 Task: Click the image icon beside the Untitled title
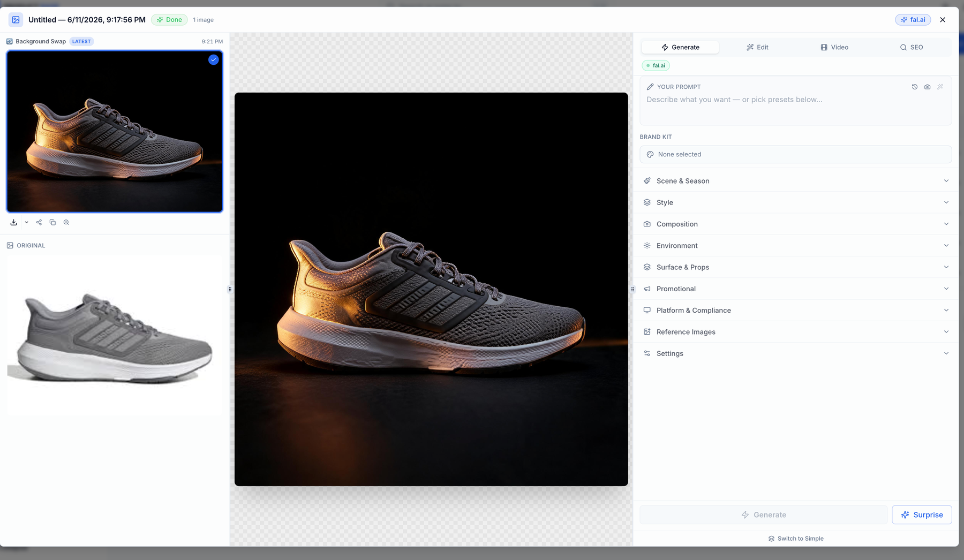[x=16, y=20]
